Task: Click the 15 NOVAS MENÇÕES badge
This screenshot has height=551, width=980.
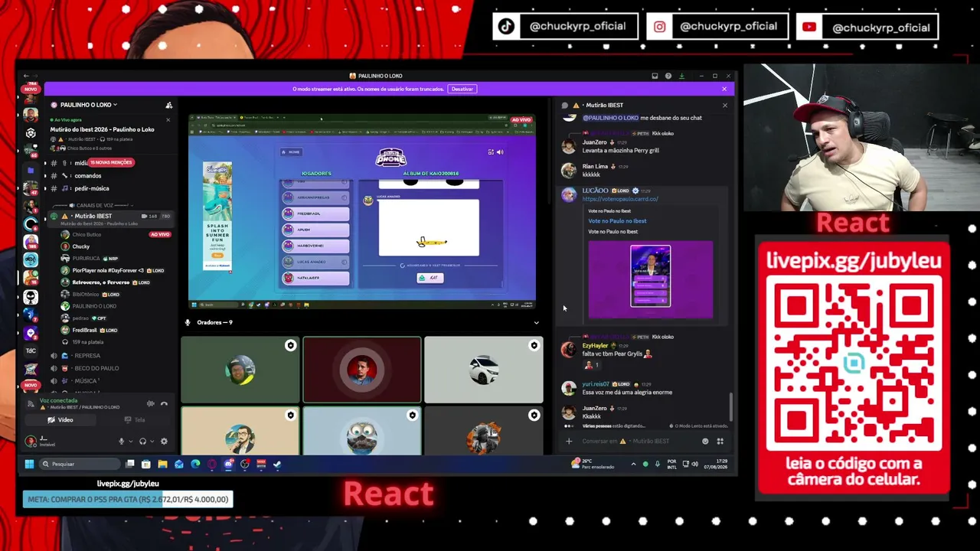Action: tap(111, 162)
